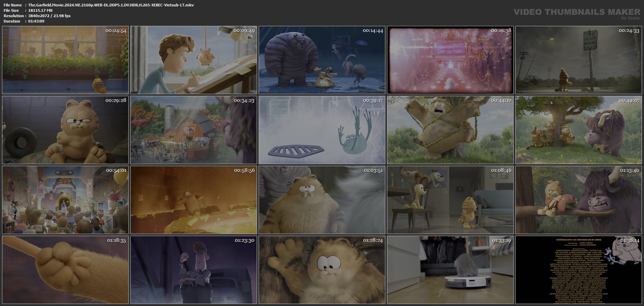Viewport: 644px width, 306px height.
Task: Click the 00:44:12 thumbnail of cat tied to tree
Action: click(450, 130)
